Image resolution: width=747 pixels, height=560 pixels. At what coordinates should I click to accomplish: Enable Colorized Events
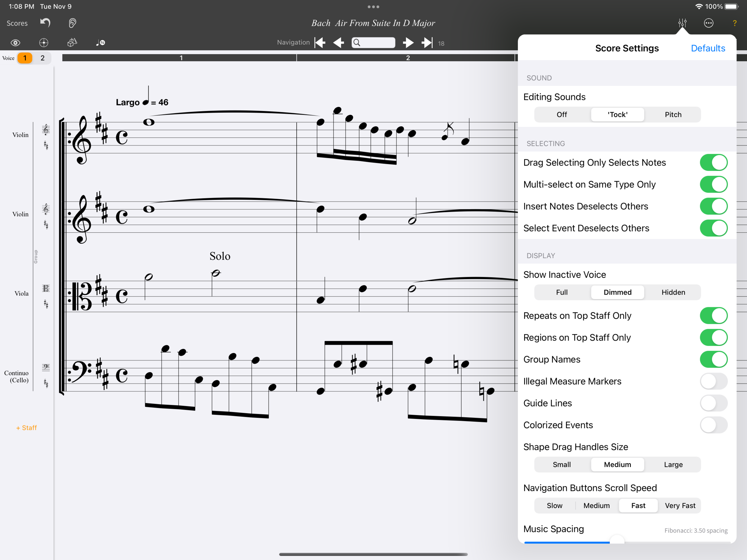pos(714,425)
